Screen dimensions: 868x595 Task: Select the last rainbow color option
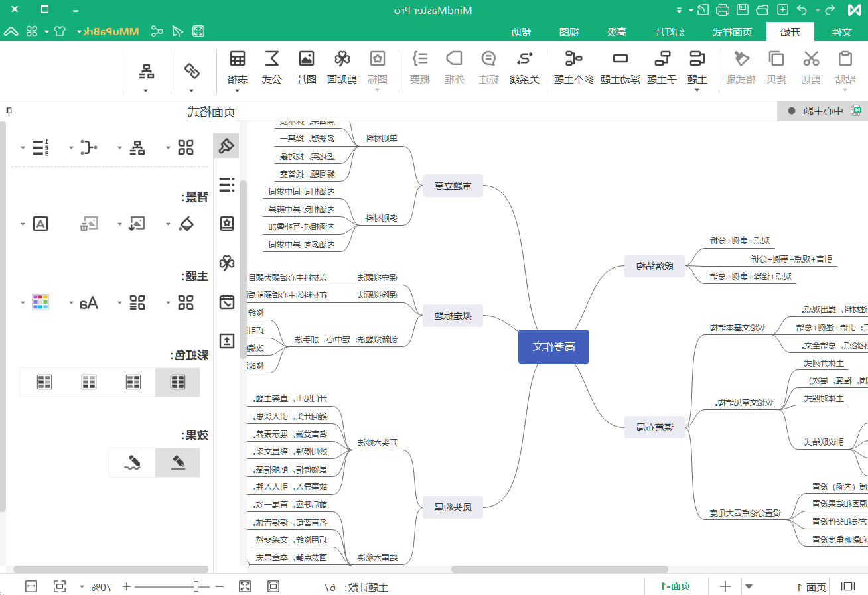click(x=44, y=381)
